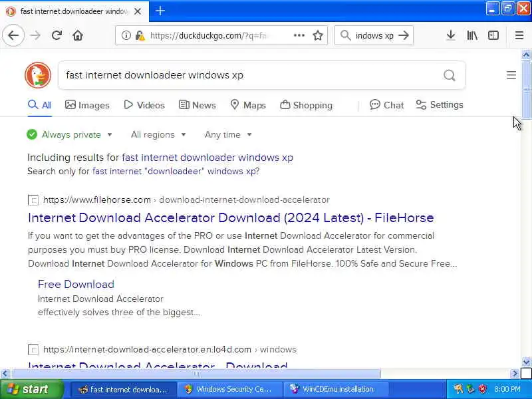Open the filehorse.com result URL
Image resolution: width=532 pixels, height=399 pixels.
(186, 200)
